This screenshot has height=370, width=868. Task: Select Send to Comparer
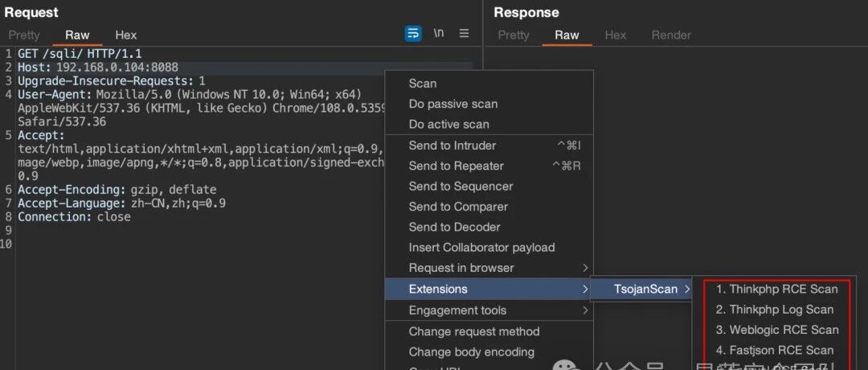[489, 207]
